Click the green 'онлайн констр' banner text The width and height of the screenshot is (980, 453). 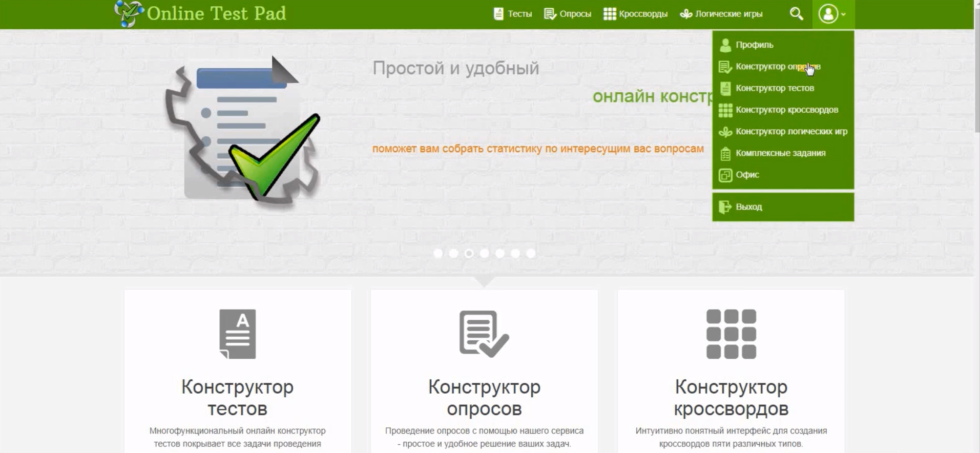652,96
